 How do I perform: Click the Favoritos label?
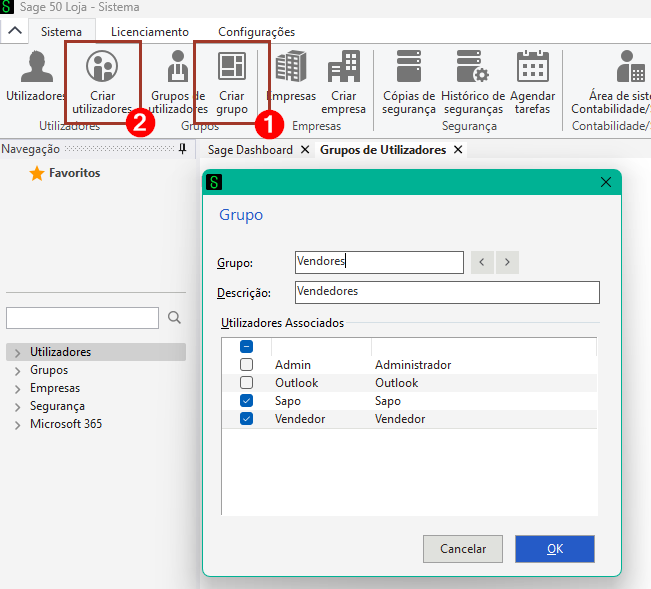75,173
